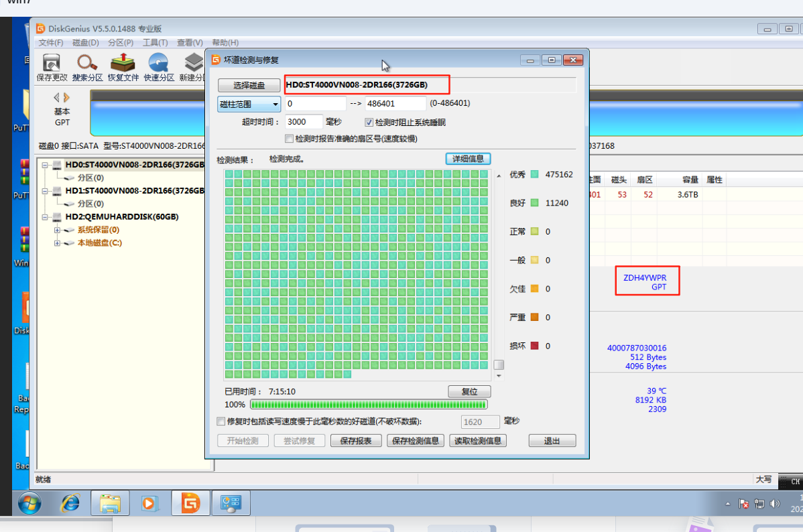Collapse the HD0 disk tree node
Screen dimensions: 803x532
coord(45,165)
